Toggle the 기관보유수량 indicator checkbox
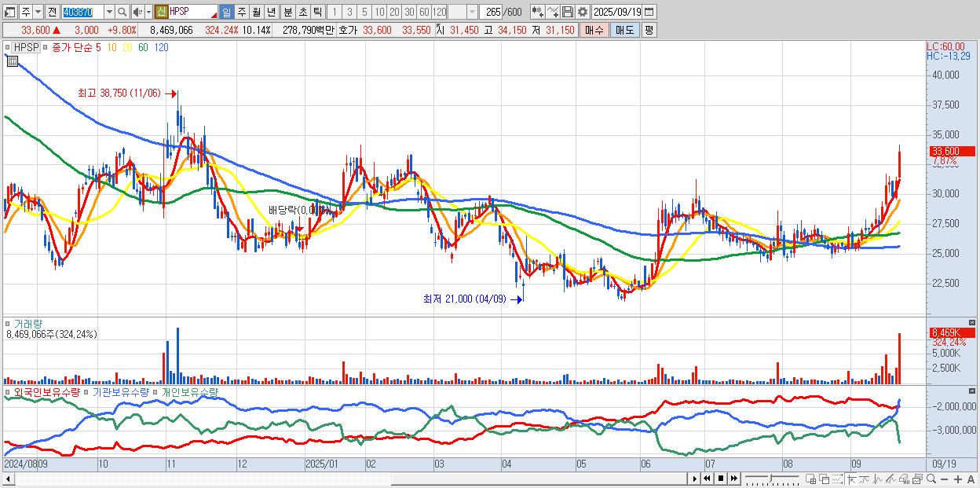Screen dimensions: 980x488 [x=88, y=391]
